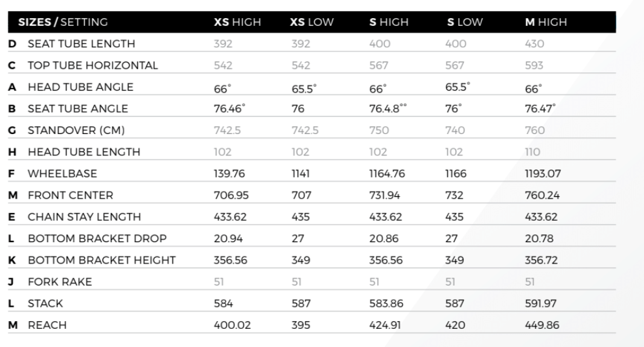Select the FRONT CENTER row label
Screen dimensions: 644x347
[70, 195]
